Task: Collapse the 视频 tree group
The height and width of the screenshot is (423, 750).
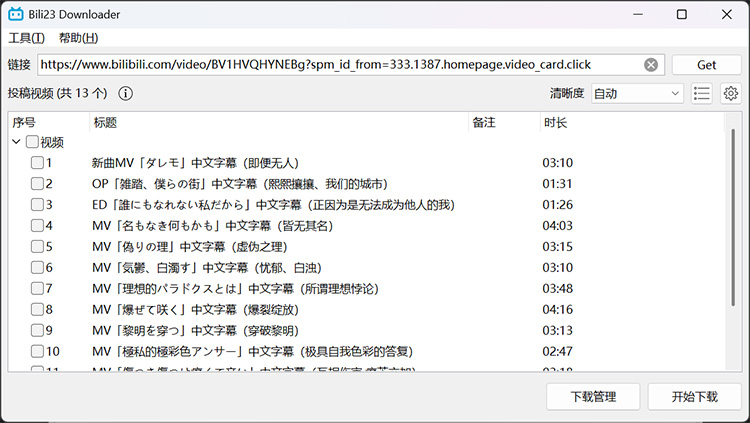Action: (x=16, y=142)
